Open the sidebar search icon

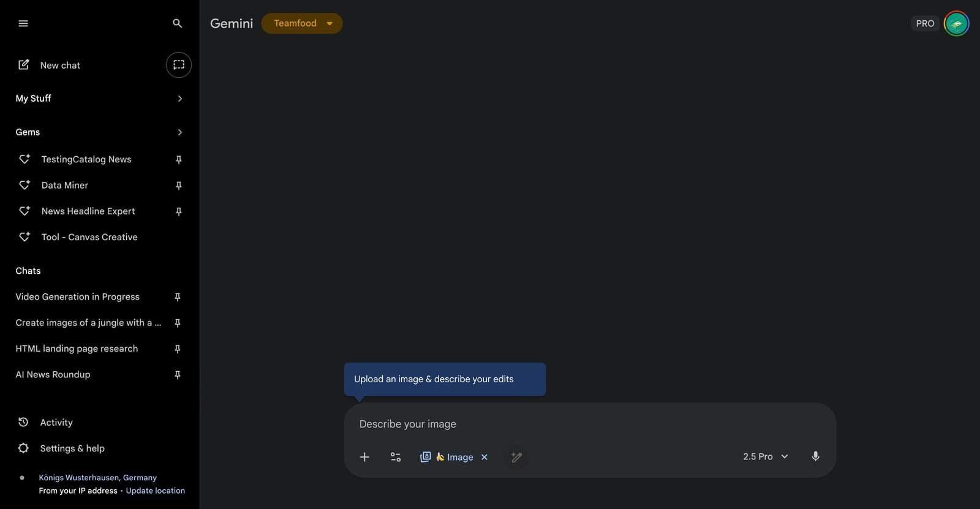point(177,23)
